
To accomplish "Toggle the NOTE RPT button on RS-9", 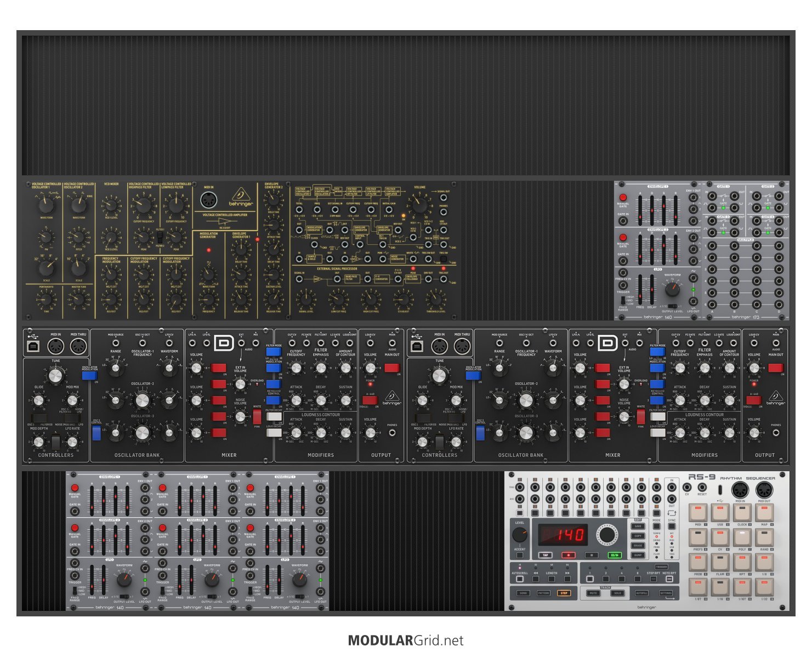I will tap(669, 579).
